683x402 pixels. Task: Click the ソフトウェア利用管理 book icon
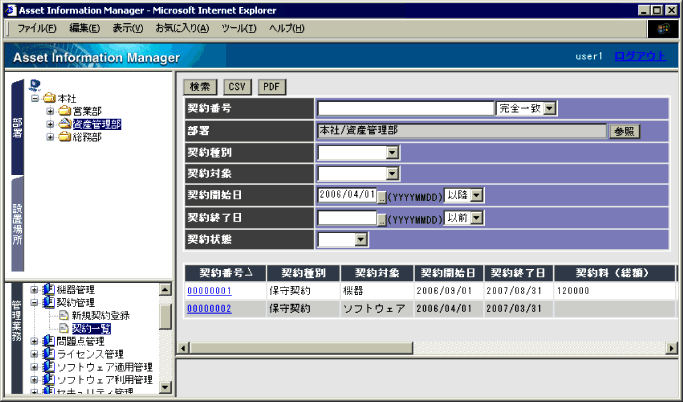pos(48,379)
